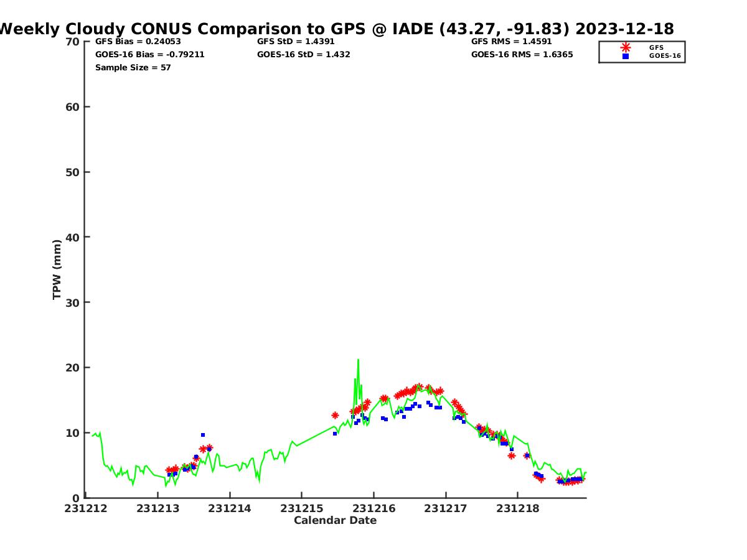The width and height of the screenshot is (747, 560).
Task: Click the Calendar Date x-axis label
Action: (335, 521)
